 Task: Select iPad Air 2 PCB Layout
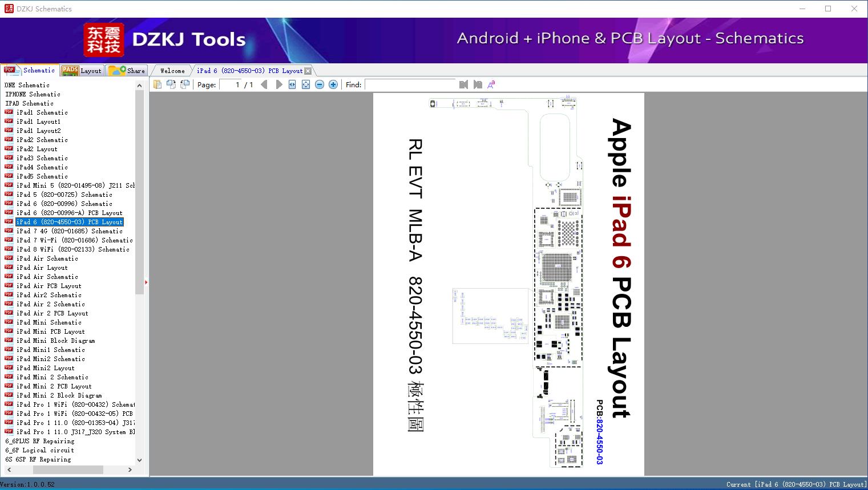[53, 313]
